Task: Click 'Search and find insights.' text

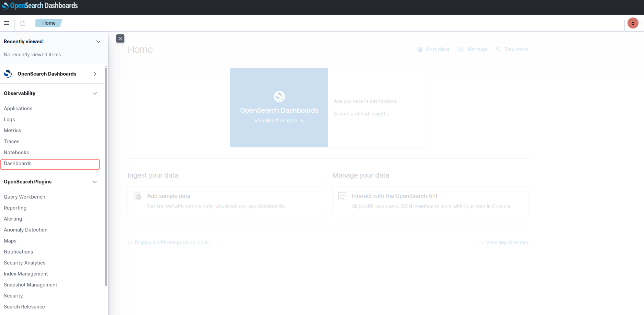Action: pos(361,114)
